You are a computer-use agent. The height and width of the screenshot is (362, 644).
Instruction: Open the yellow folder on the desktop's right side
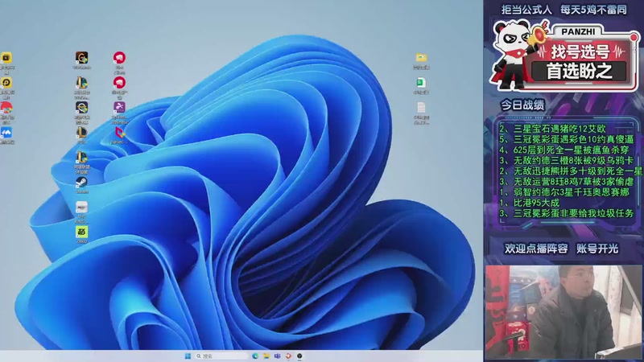point(421,57)
